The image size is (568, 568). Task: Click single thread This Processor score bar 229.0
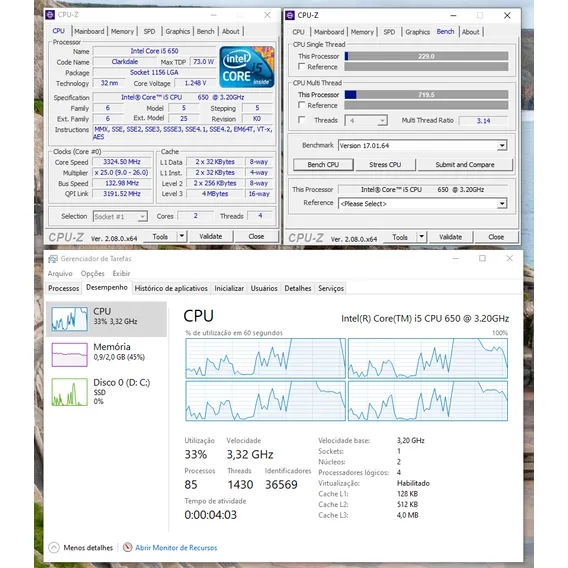tap(426, 56)
